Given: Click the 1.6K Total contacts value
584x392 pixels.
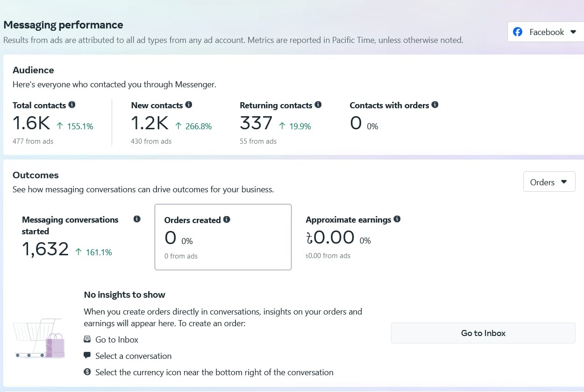Looking at the screenshot, I should 31,123.
